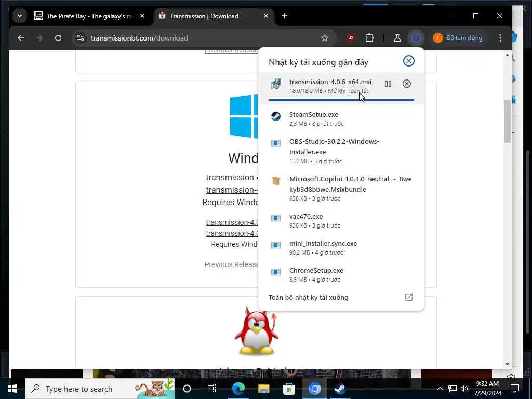
Task: Open mini_installer.sync.exe download entry
Action: (x=341, y=248)
